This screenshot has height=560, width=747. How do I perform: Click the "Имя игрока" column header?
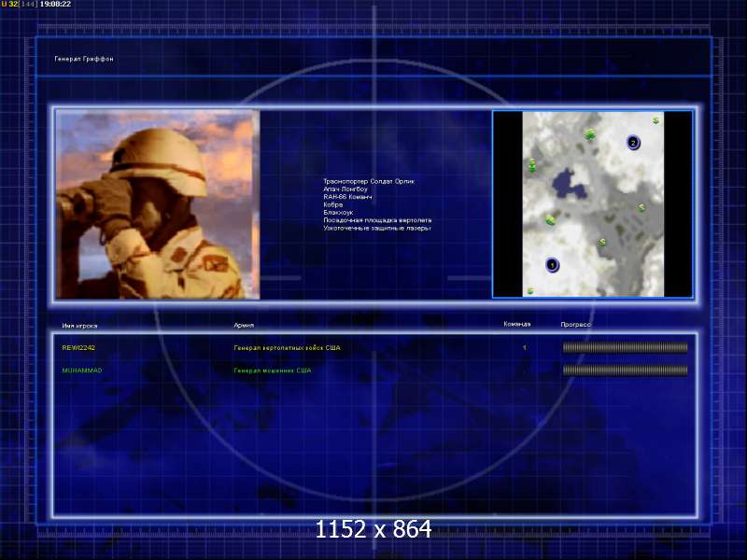(79, 326)
